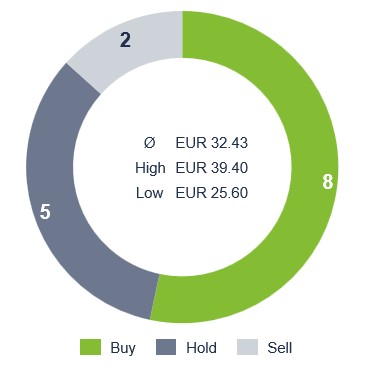This screenshot has width=366, height=367.
Task: Click the Low label in center
Action: coord(149,193)
